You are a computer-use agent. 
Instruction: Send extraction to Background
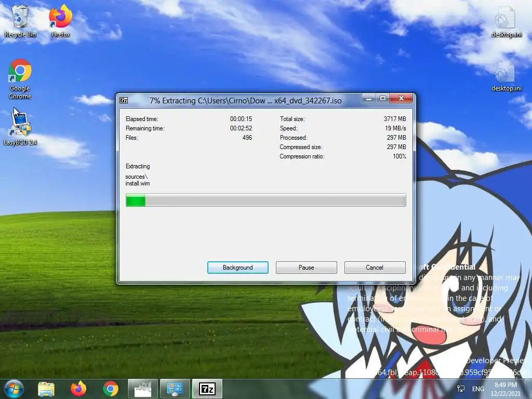point(238,268)
